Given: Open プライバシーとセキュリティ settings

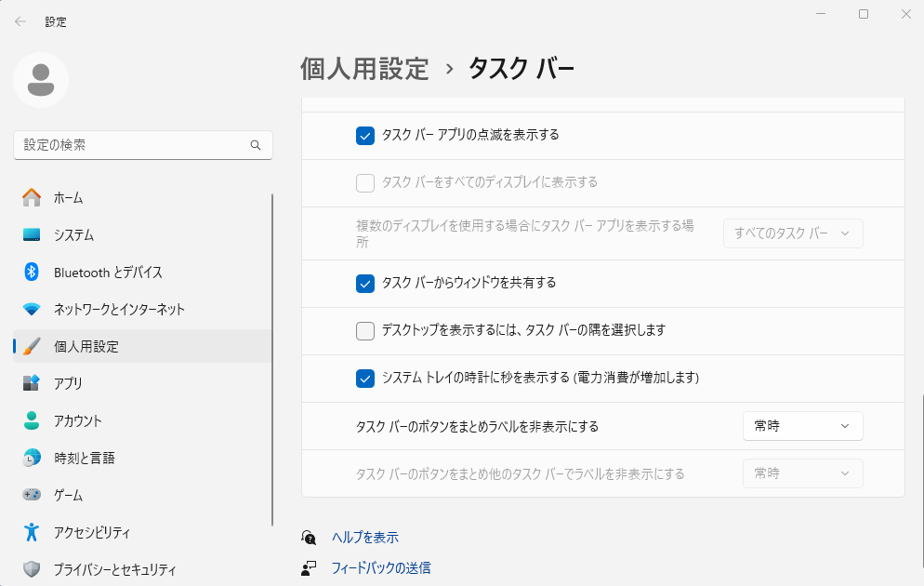Looking at the screenshot, I should pos(142,569).
